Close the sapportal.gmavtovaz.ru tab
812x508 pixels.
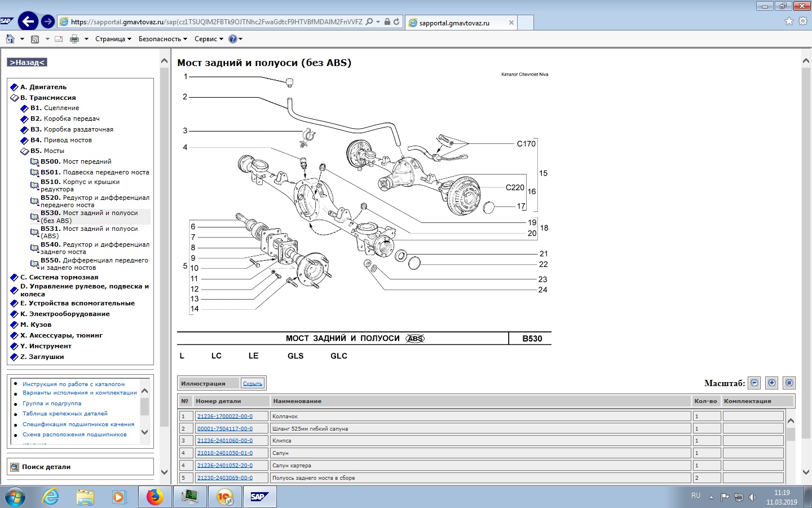point(511,23)
